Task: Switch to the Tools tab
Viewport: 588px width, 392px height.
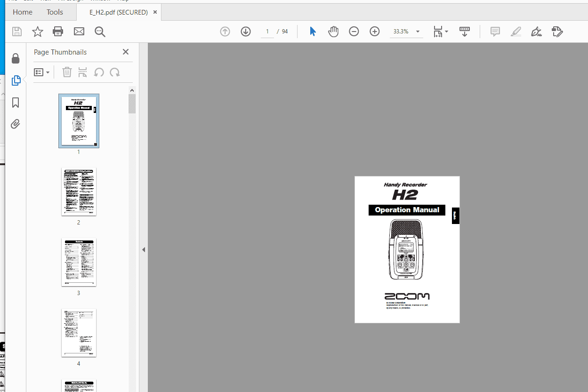Action: (x=55, y=12)
